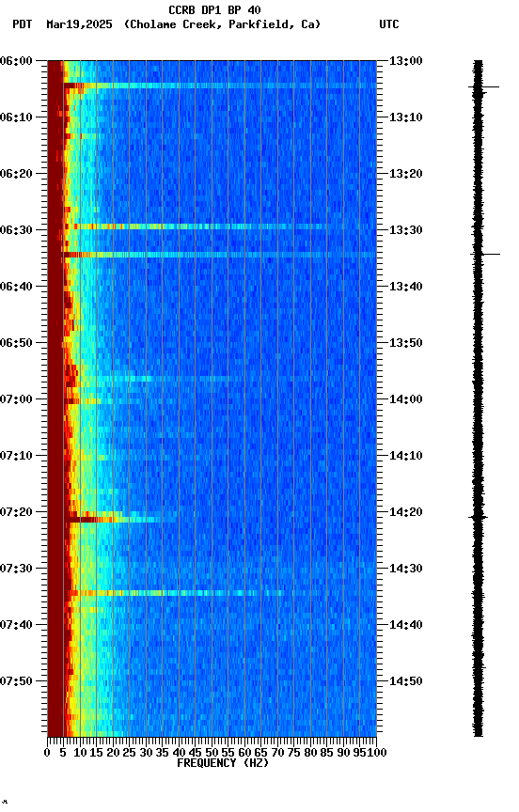Click the "85" frequency axis label
Screen dimensions: 519x812
tap(326, 753)
